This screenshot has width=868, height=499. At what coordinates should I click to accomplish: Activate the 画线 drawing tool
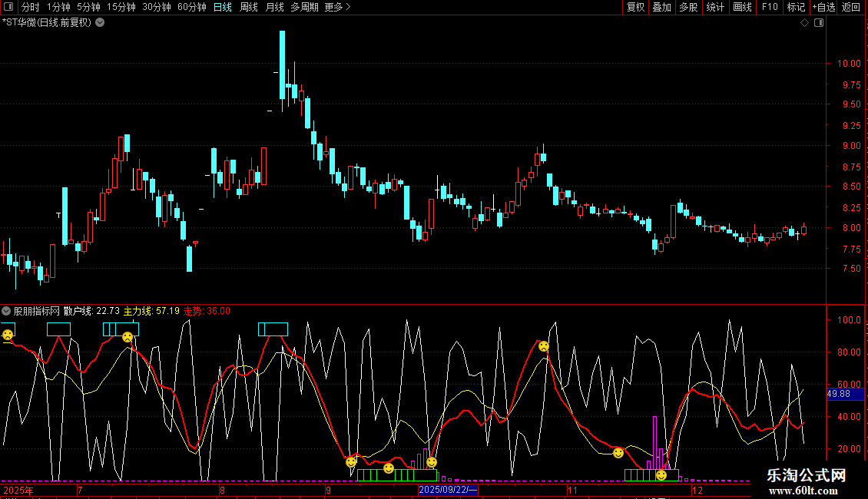(x=742, y=7)
